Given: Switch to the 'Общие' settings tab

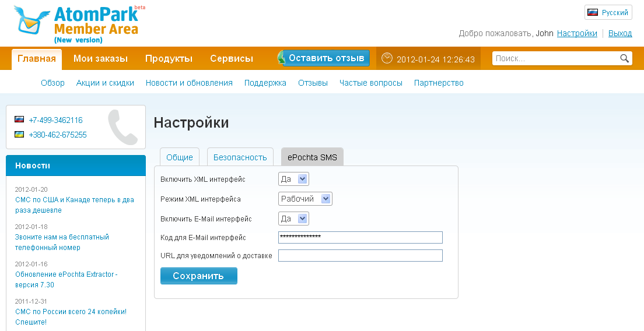Looking at the screenshot, I should 180,157.
